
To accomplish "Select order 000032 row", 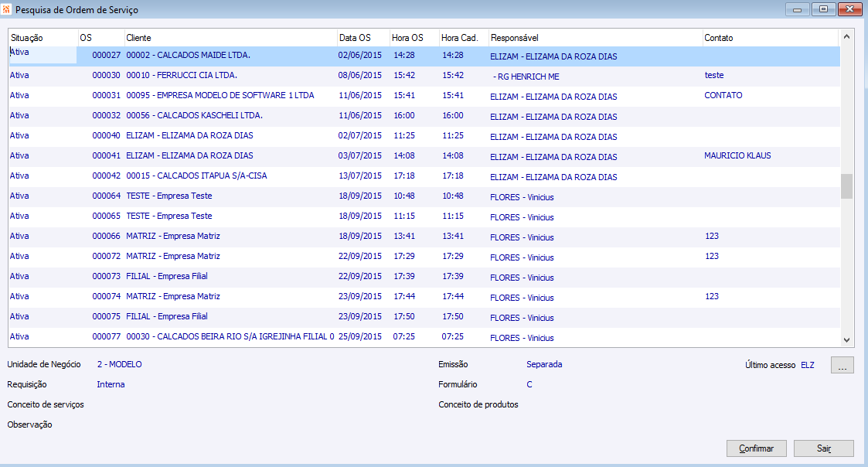I will [424, 116].
